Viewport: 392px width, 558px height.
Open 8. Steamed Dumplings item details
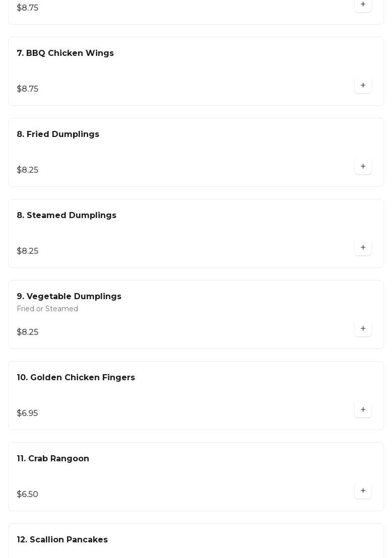(67, 216)
